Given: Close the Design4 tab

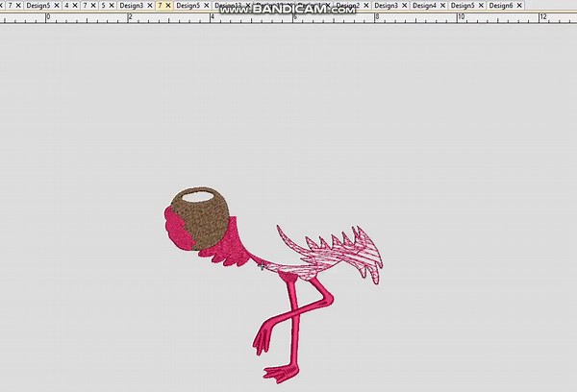Looking at the screenshot, I should 442,6.
